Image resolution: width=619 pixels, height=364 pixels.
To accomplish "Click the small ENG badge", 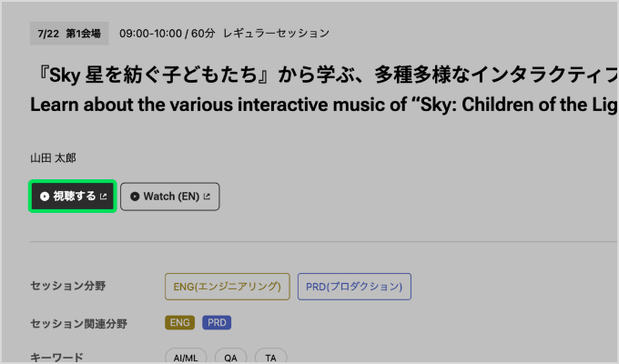I will (180, 322).
